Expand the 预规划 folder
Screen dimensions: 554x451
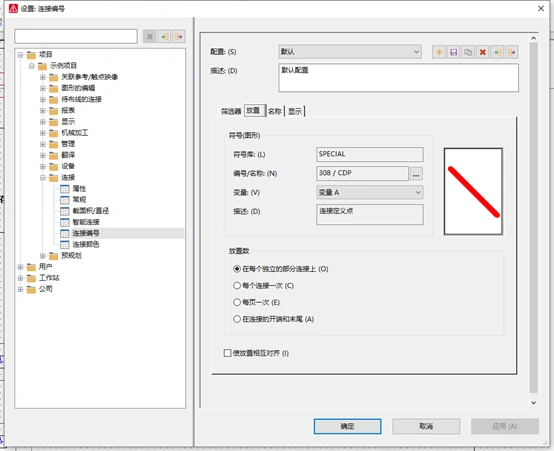(43, 256)
